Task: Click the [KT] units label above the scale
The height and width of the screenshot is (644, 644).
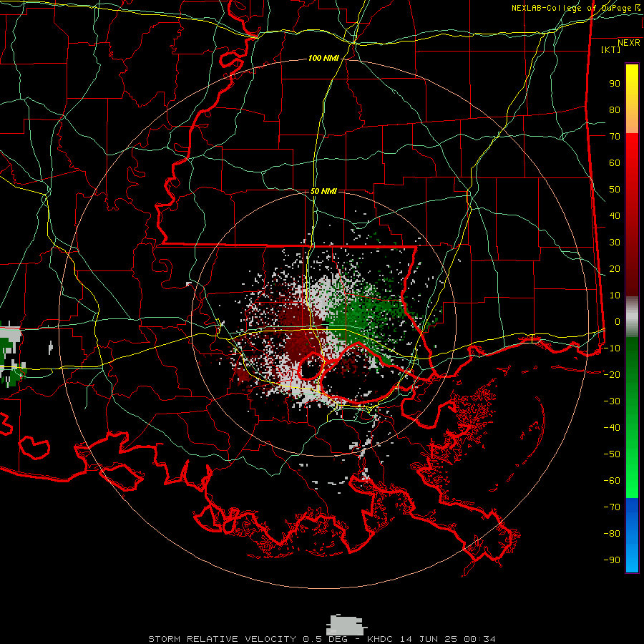Action: [x=611, y=49]
